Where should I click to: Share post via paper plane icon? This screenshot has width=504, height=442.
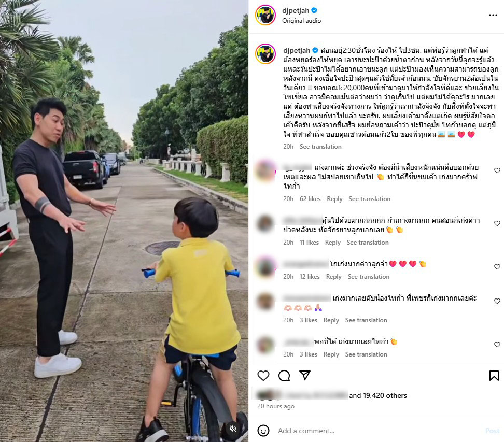coord(305,375)
